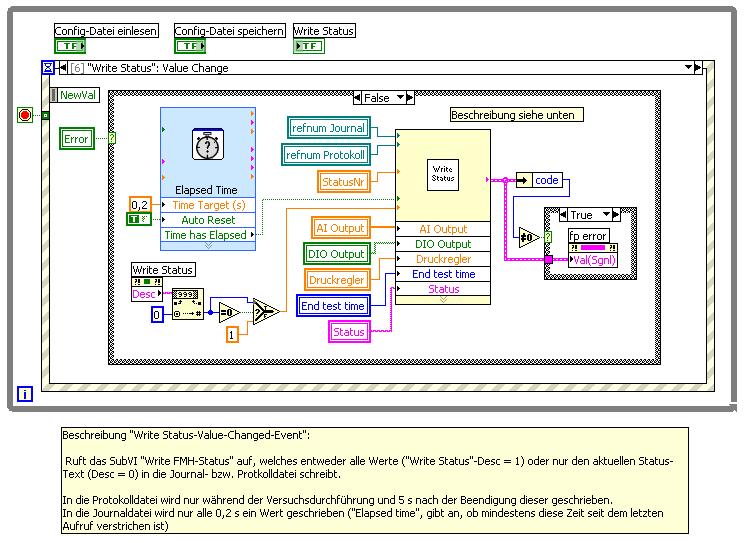
Task: Expand the Write Status subVI bottom chevron
Action: click(443, 300)
